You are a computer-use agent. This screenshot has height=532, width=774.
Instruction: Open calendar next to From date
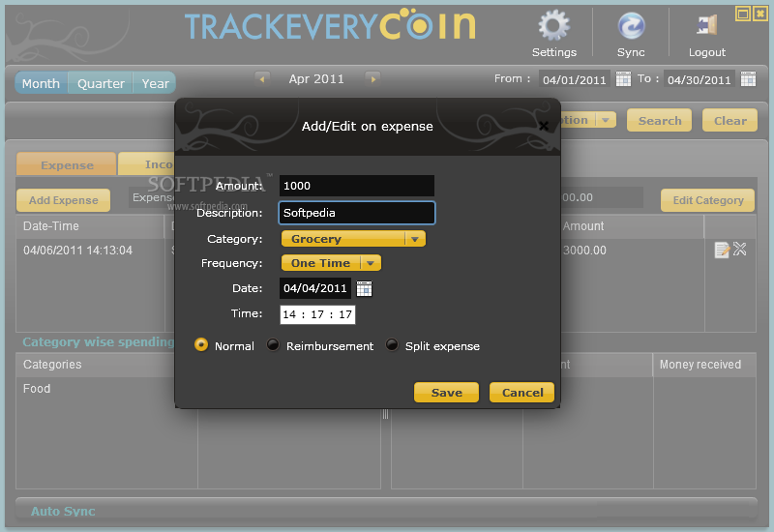[x=623, y=79]
